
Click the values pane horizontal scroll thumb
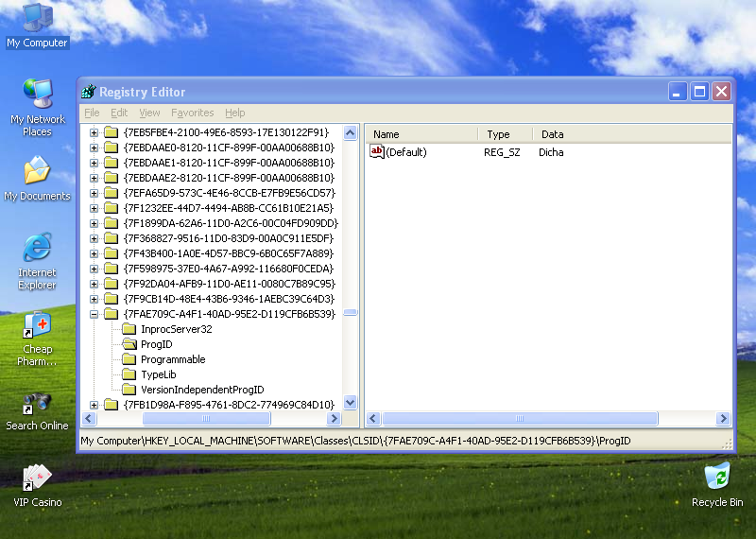click(x=520, y=418)
